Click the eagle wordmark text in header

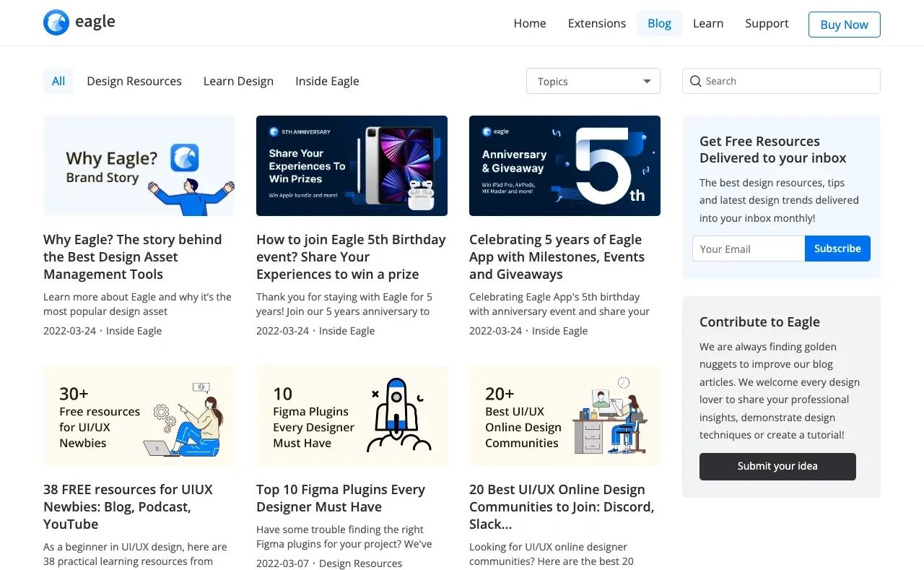tap(95, 22)
